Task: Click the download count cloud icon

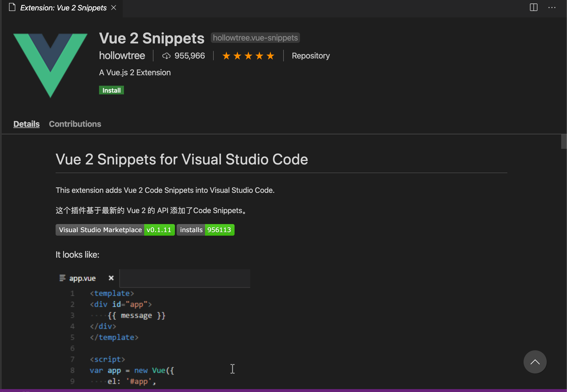Action: 166,56
